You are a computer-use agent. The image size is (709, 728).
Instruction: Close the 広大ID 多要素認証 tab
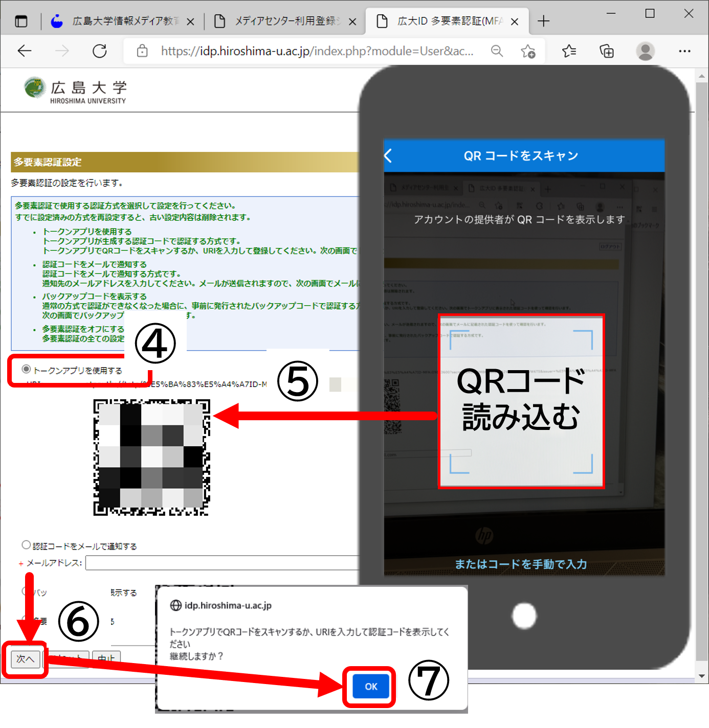tap(515, 21)
